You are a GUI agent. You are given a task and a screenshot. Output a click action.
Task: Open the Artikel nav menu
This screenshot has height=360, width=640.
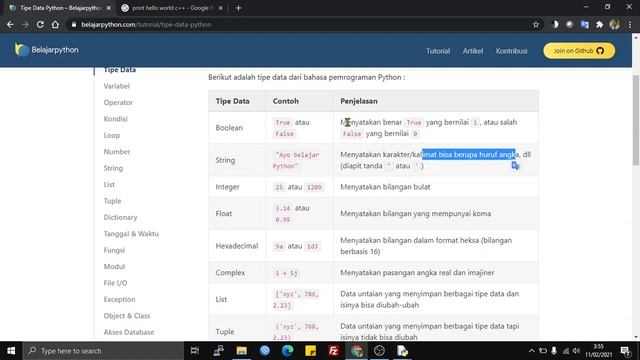pos(473,51)
